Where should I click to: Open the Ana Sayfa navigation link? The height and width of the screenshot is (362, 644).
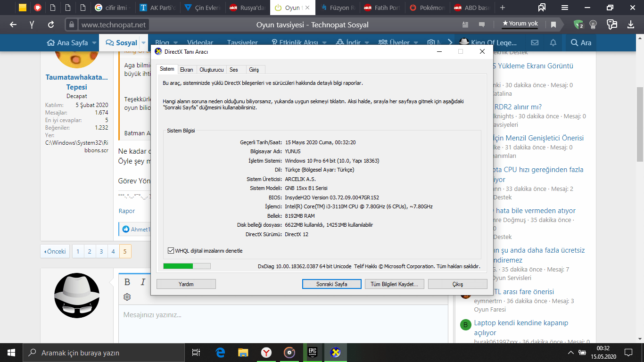67,43
